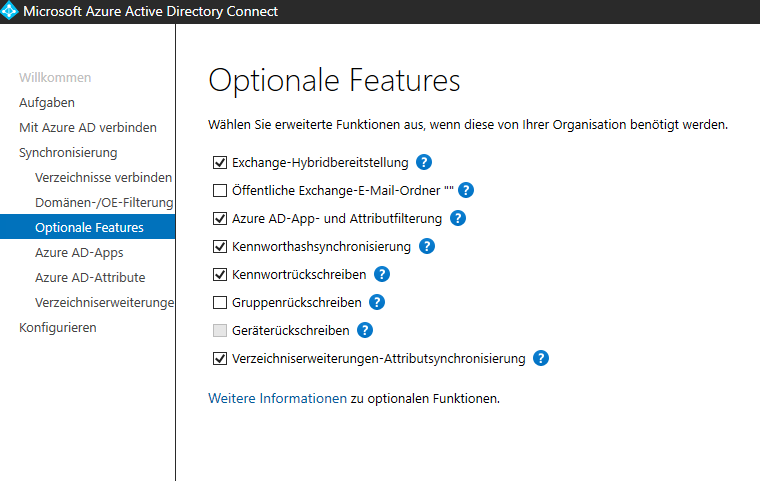
Task: Select Synchronisierung in sidebar
Action: coord(68,153)
